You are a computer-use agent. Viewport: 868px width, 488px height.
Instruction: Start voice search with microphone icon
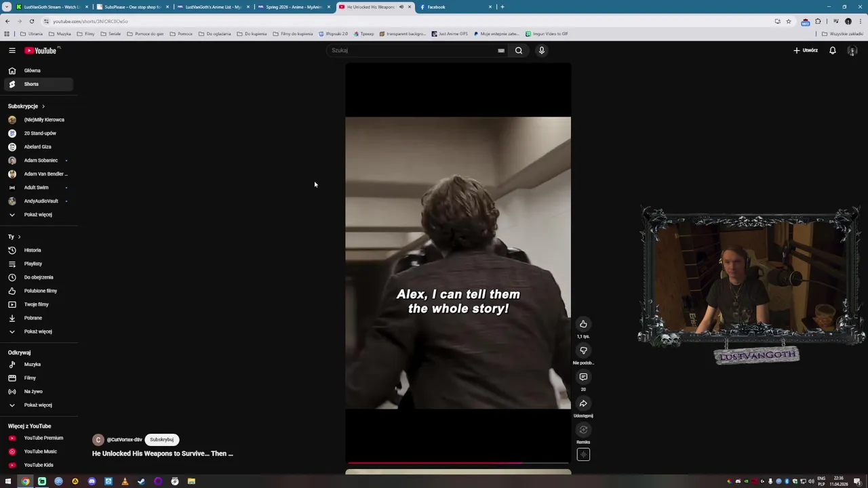(541, 50)
